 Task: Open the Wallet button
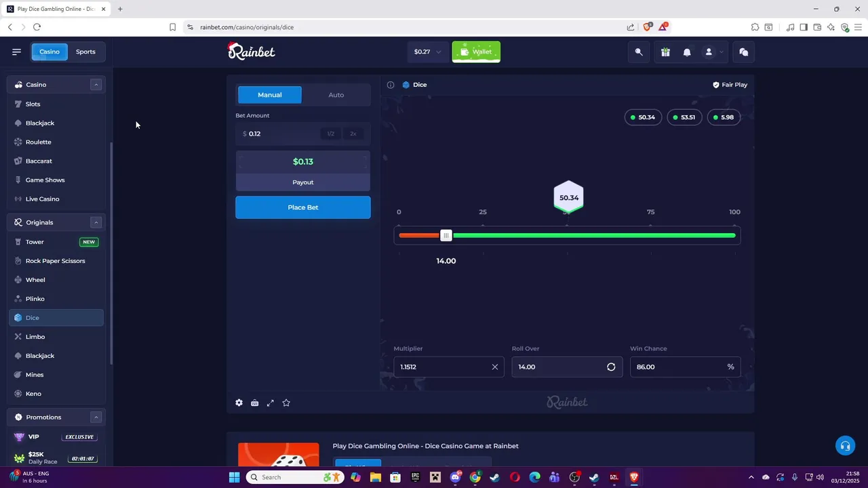pyautogui.click(x=476, y=52)
